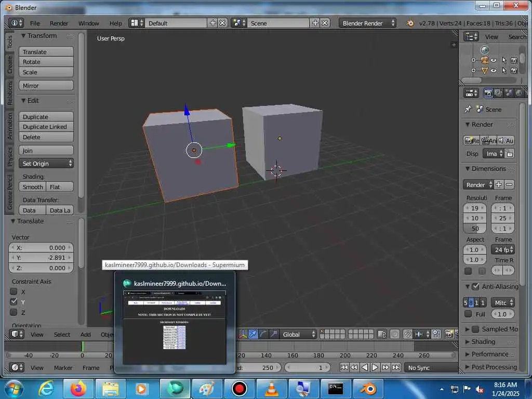This screenshot has width=532, height=399.
Task: Open the Render Layers properties tab icon
Action: coord(498,93)
